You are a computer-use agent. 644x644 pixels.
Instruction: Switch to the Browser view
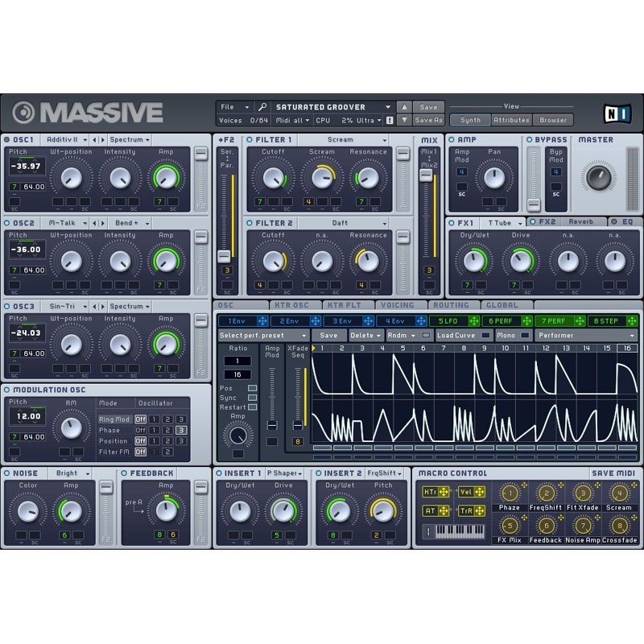552,120
